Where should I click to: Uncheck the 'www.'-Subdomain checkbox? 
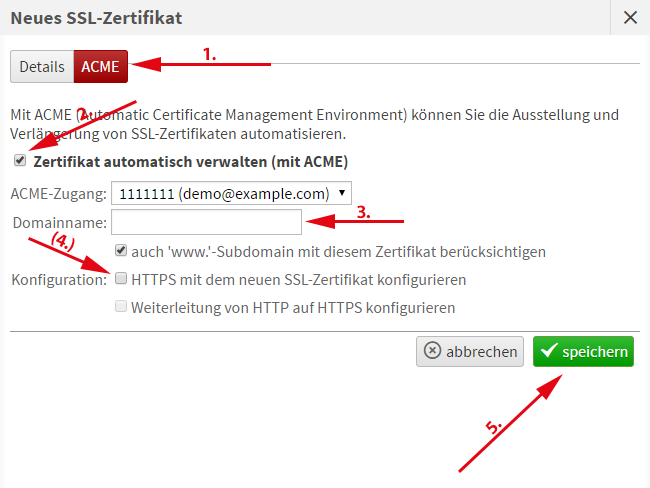[x=121, y=250]
